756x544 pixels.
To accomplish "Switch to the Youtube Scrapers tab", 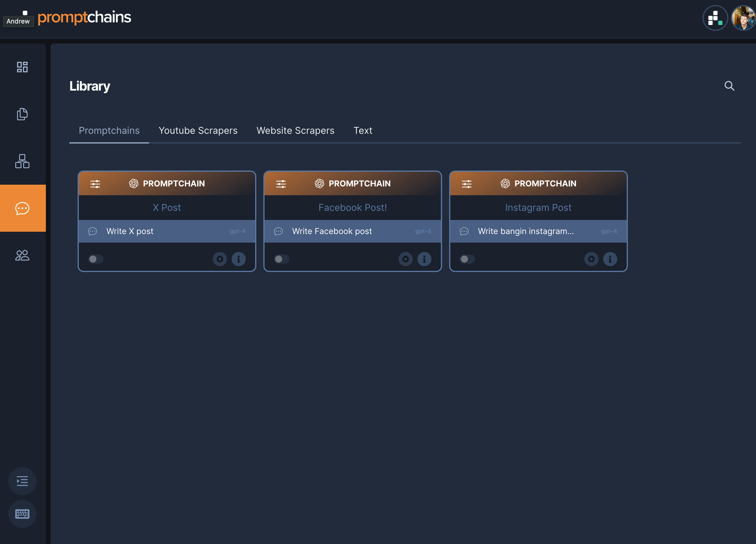I will [198, 131].
